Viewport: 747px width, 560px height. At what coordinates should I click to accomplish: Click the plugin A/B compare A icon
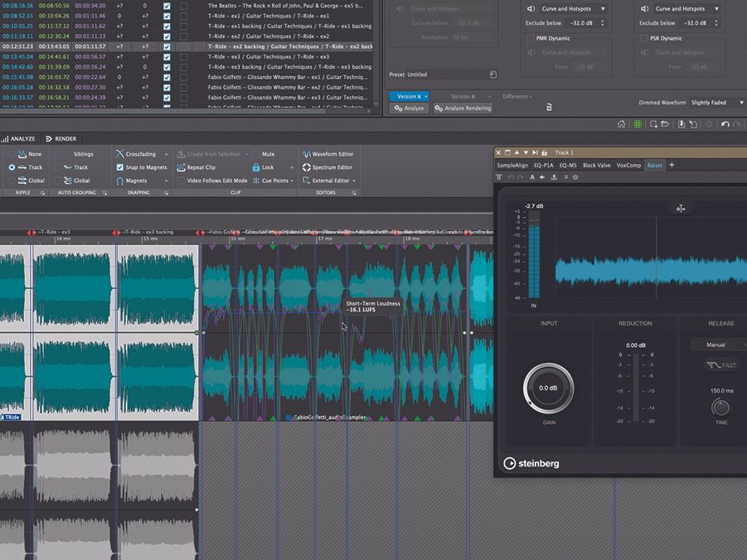tap(532, 177)
